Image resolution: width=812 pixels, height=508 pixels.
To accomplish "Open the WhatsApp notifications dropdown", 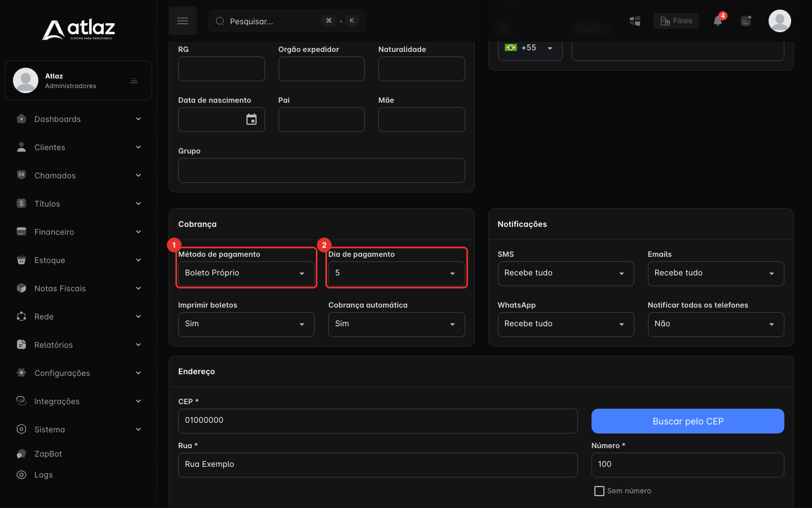I will [566, 324].
